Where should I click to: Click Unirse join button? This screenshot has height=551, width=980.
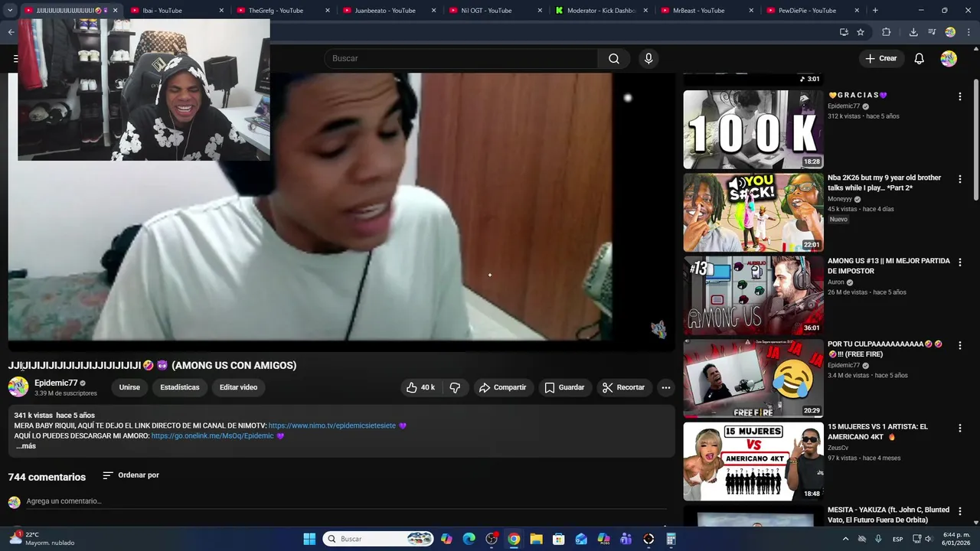coord(129,387)
